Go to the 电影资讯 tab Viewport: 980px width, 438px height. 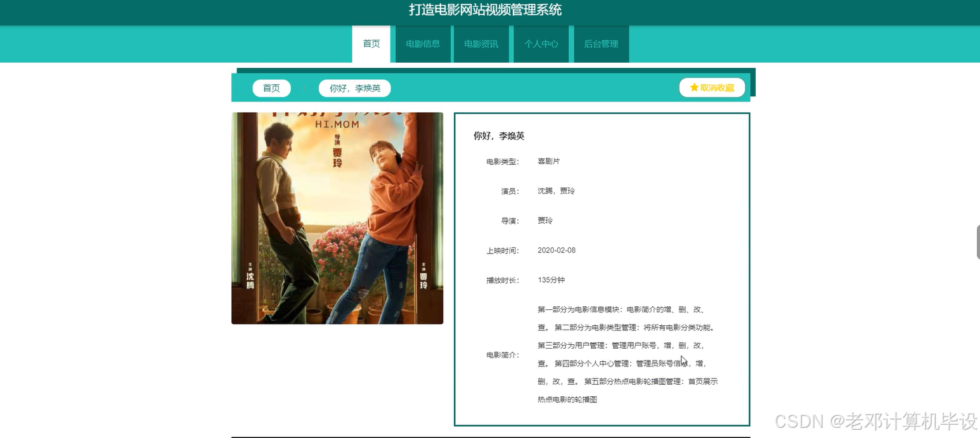coord(481,44)
